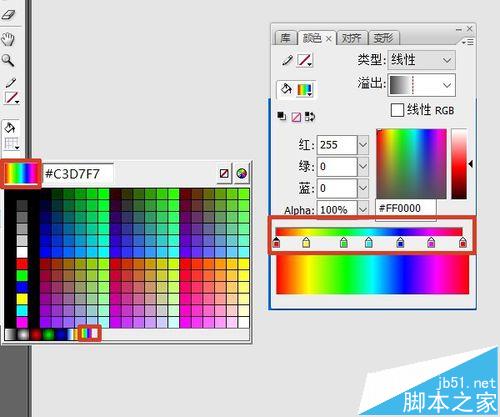Click the toolbar paint bucket fill icon
This screenshot has width=500, height=417.
pyautogui.click(x=10, y=128)
